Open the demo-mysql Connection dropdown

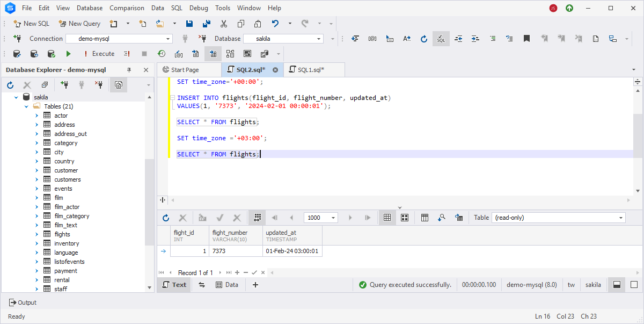click(168, 39)
